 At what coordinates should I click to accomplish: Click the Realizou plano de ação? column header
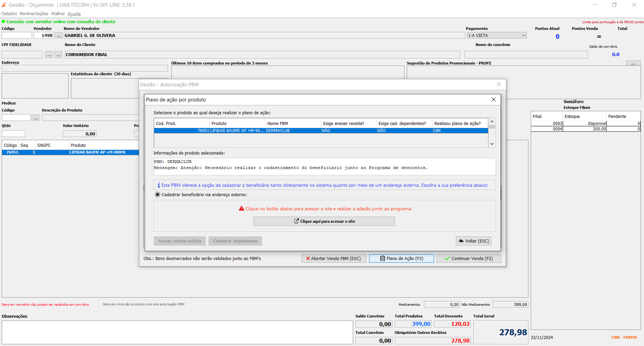(460, 123)
